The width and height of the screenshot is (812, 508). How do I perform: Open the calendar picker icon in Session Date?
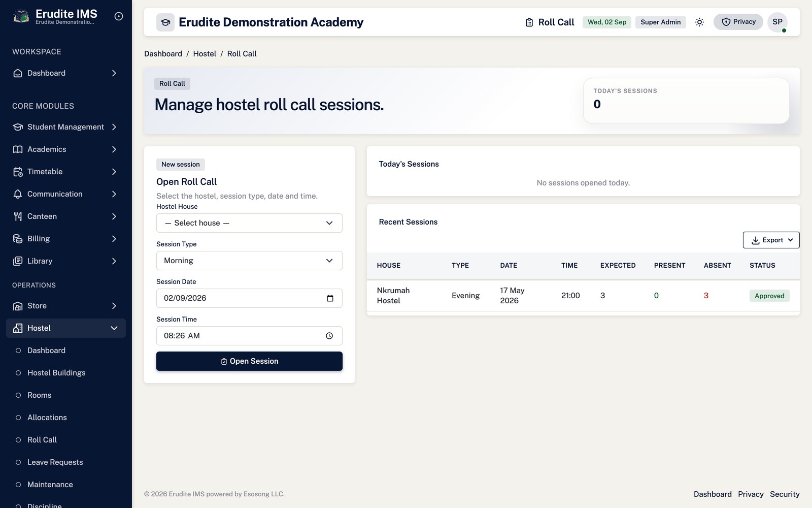[x=330, y=298]
